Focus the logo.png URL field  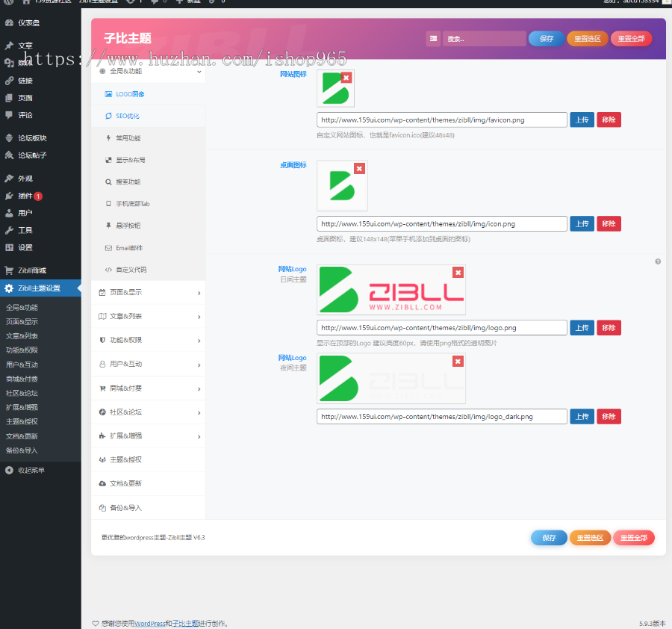click(x=442, y=328)
